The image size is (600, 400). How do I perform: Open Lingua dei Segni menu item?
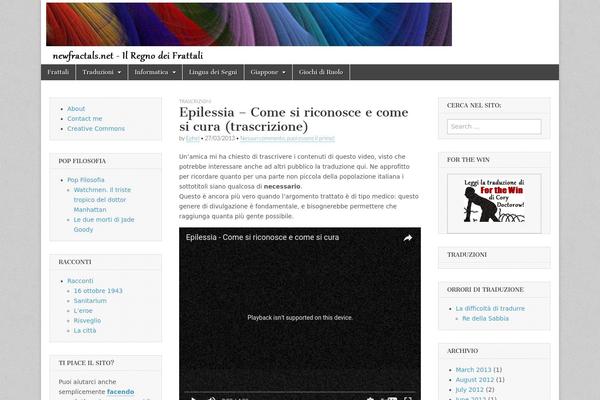point(213,72)
